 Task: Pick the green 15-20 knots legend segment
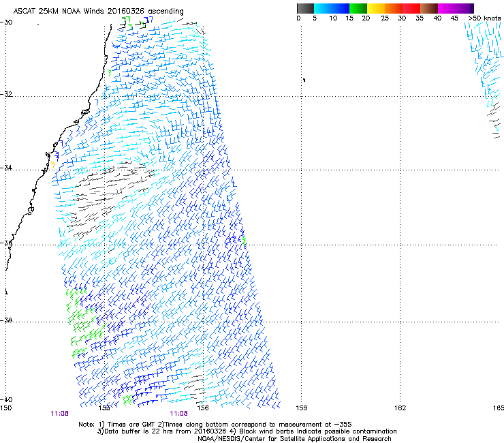358,8
